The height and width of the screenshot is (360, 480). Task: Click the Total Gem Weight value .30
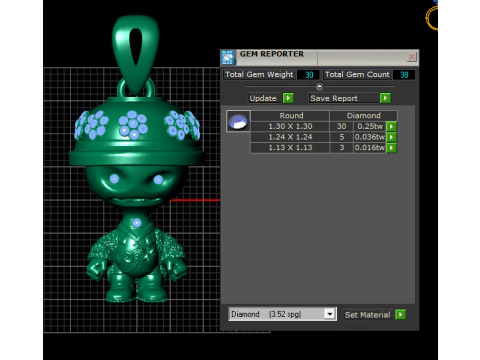(x=308, y=75)
